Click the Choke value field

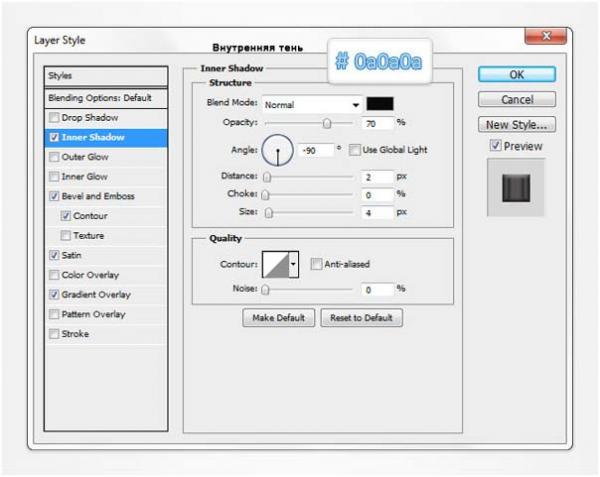click(377, 195)
